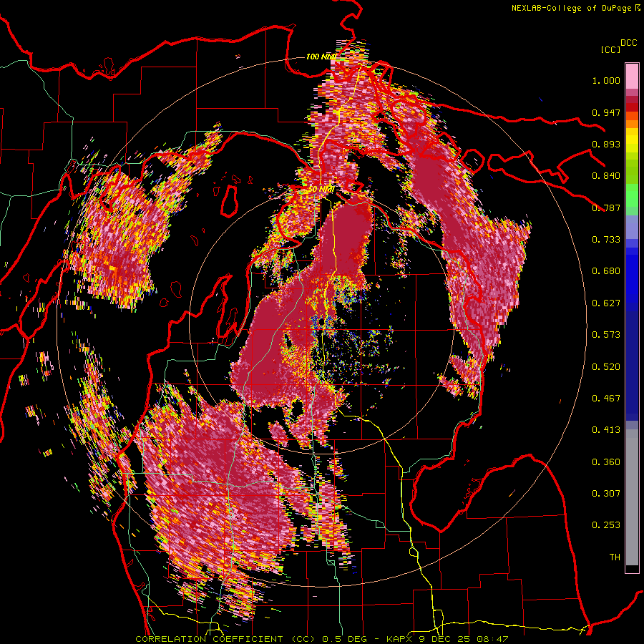Image resolution: width=644 pixels, height=644 pixels.
Task: Select the 0.573 scale value
Action: click(x=606, y=335)
